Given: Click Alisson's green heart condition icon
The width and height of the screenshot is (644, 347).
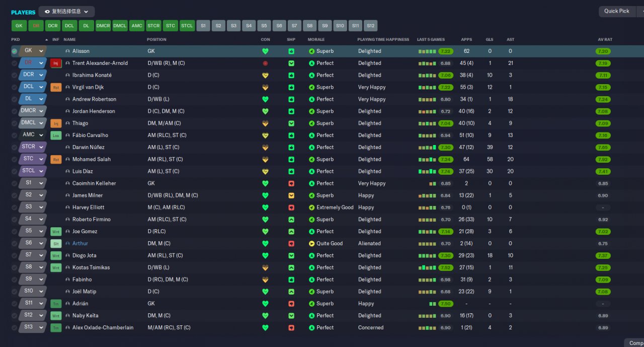Looking at the screenshot, I should point(265,51).
